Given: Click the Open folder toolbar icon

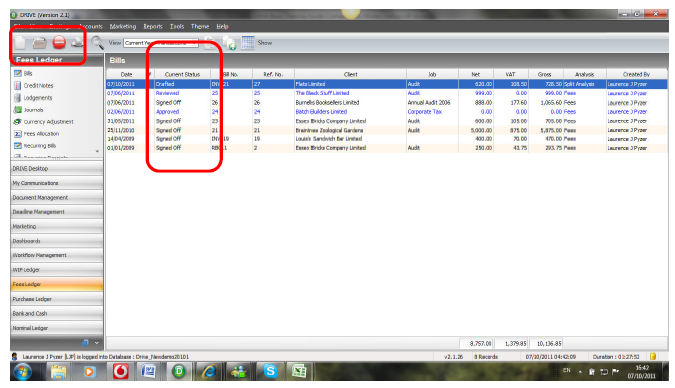Looking at the screenshot, I should click(40, 42).
